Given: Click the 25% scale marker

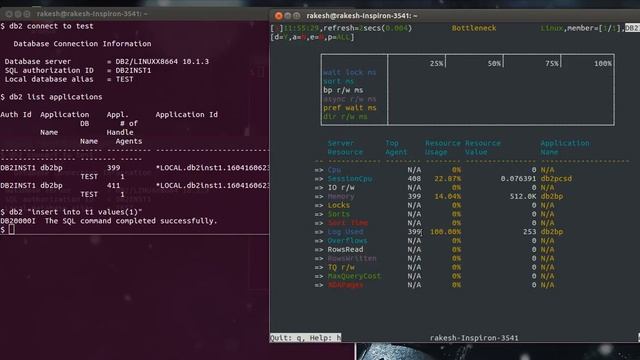Looking at the screenshot, I should tap(436, 64).
